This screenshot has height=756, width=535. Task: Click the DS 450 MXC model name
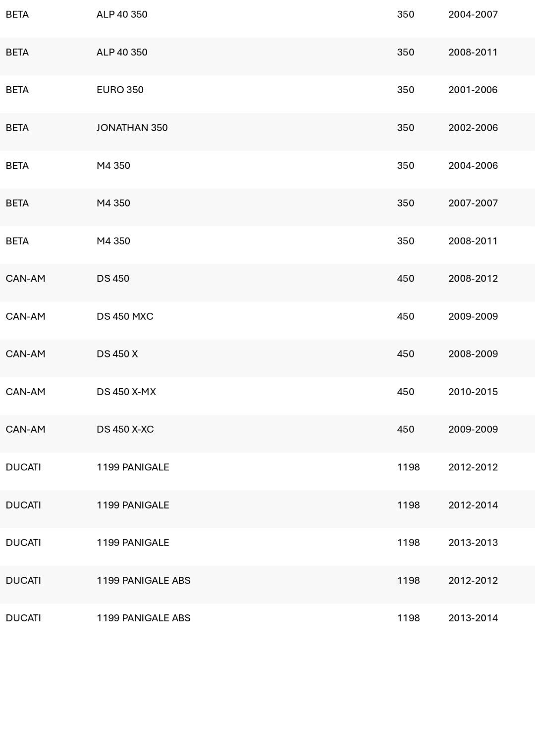click(x=125, y=316)
